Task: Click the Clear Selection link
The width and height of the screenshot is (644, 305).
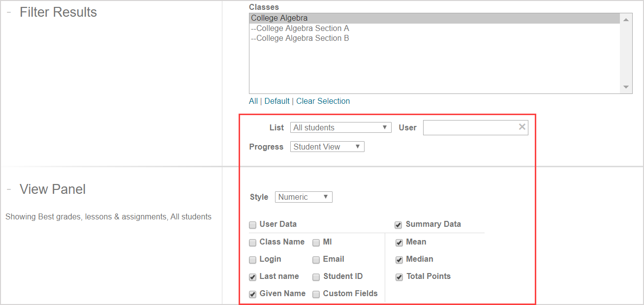Action: click(x=323, y=101)
